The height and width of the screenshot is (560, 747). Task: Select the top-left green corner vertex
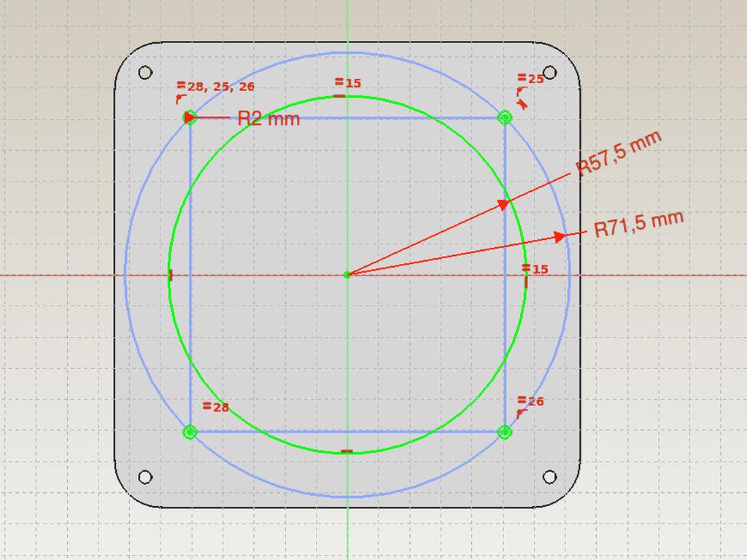[x=190, y=117]
